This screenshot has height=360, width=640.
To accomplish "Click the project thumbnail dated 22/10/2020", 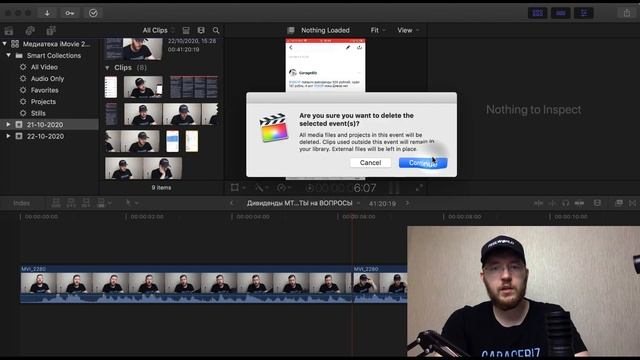I will [133, 49].
